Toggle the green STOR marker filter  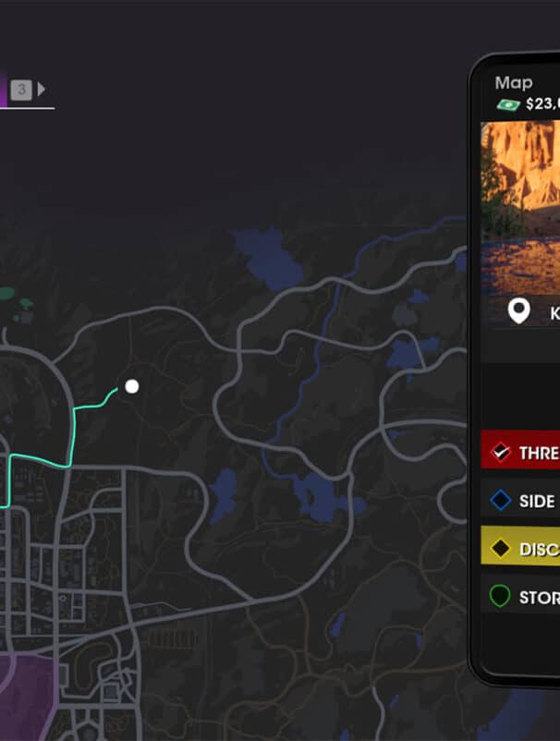[500, 596]
